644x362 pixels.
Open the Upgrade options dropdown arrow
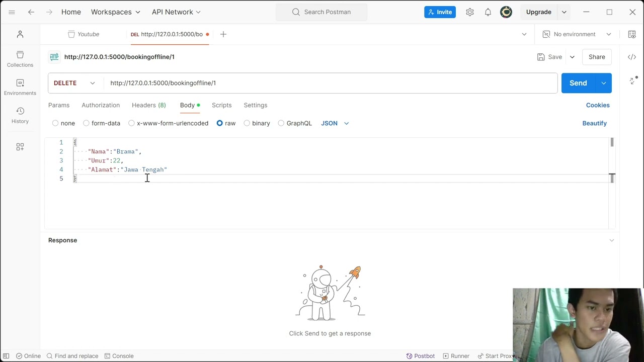click(564, 12)
